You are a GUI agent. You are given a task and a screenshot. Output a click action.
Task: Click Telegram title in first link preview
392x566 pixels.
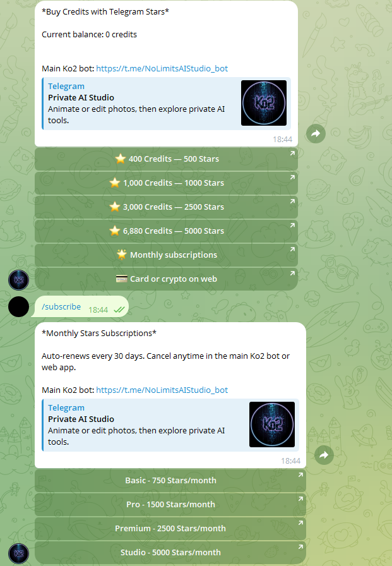pos(66,87)
